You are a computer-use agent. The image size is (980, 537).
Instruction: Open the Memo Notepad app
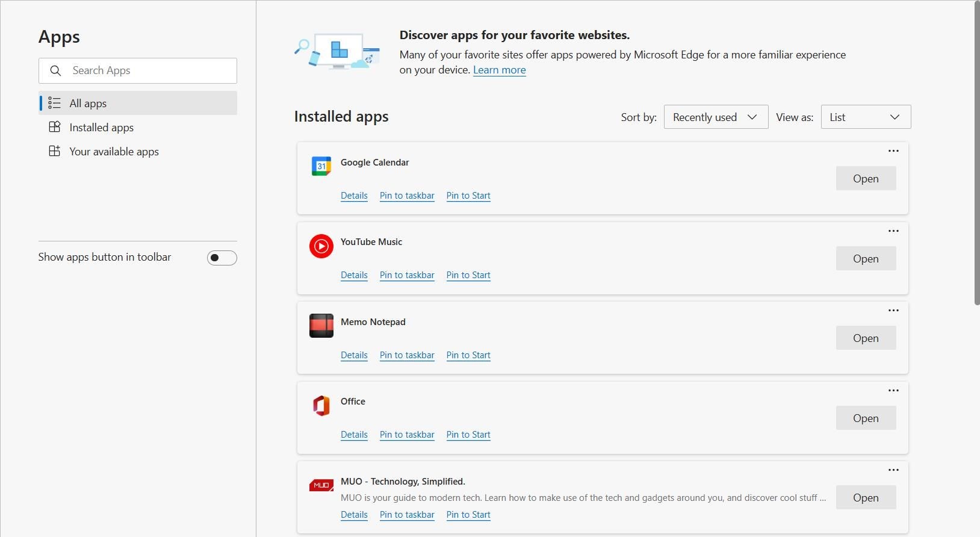click(866, 338)
